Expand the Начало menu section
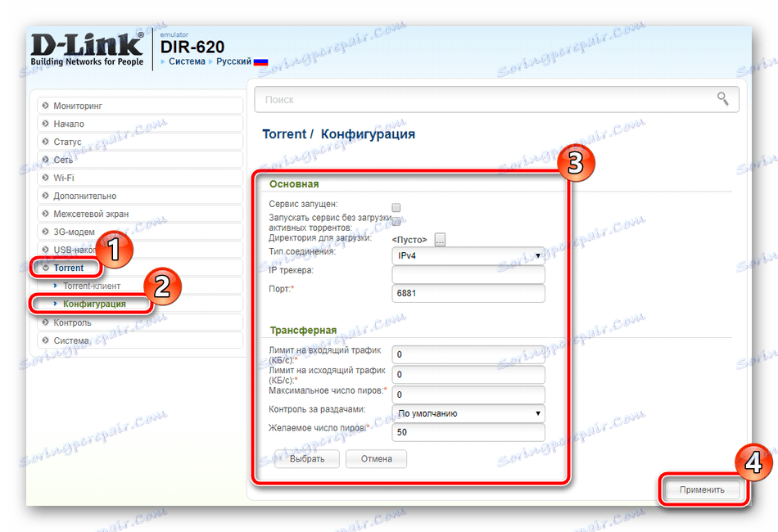778x532 pixels. click(140, 124)
